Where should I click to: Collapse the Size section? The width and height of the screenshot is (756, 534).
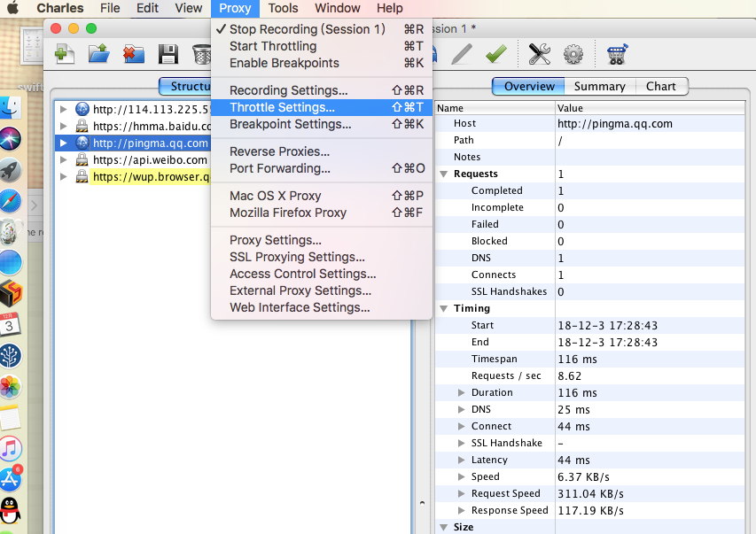point(444,527)
